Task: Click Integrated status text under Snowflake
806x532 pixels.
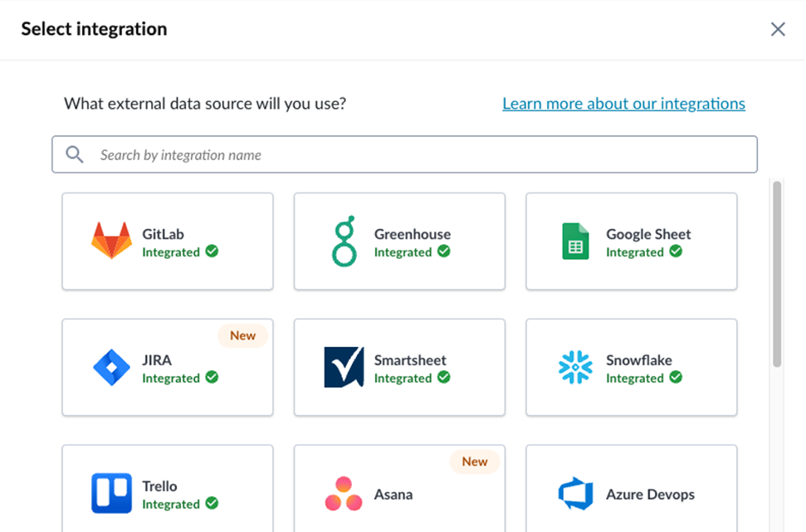Action: click(x=635, y=378)
